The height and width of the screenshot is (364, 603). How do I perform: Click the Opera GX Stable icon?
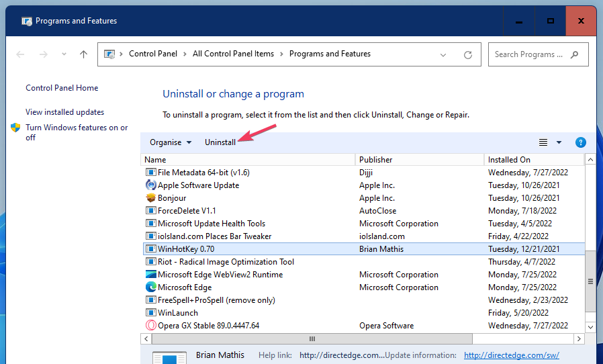(x=150, y=325)
